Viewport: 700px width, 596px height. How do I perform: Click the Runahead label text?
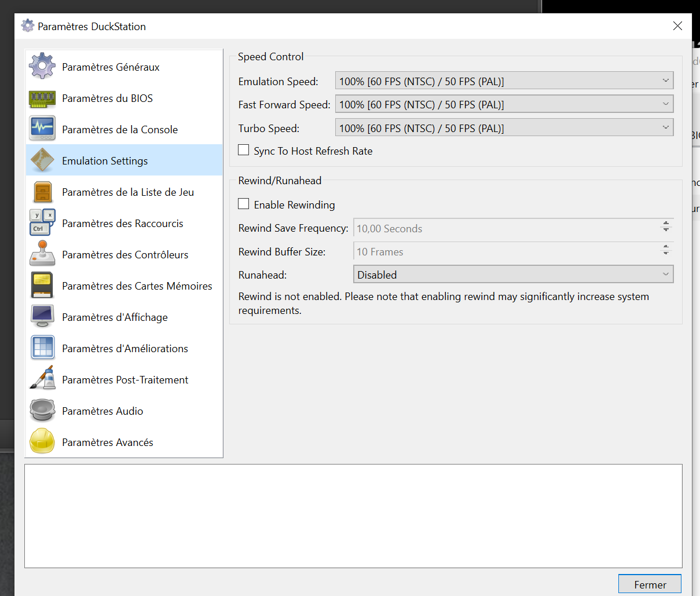[x=262, y=275]
